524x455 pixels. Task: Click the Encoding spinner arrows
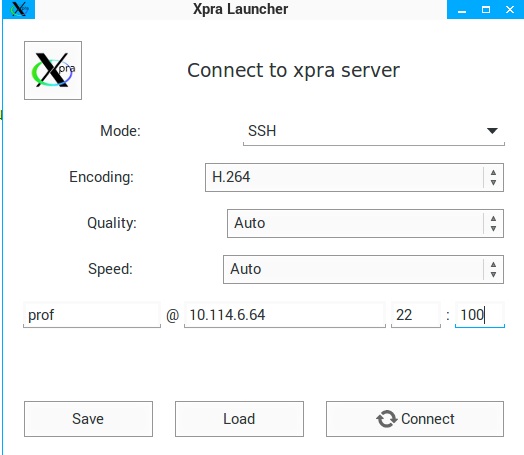coord(493,177)
